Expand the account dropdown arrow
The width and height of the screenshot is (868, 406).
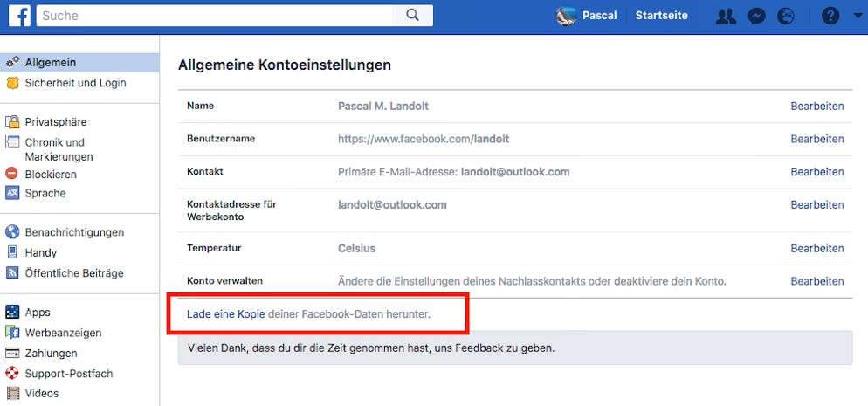[858, 16]
